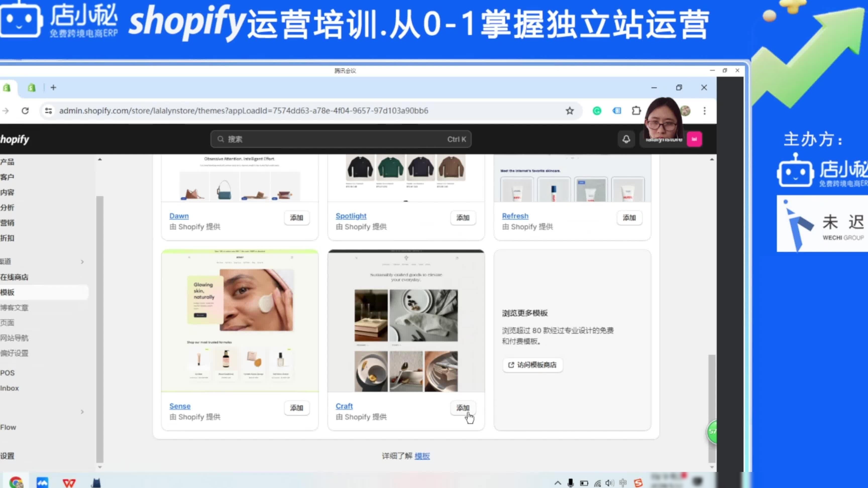This screenshot has width=868, height=488.
Task: Open the Spotlight theme link
Action: [x=351, y=216]
